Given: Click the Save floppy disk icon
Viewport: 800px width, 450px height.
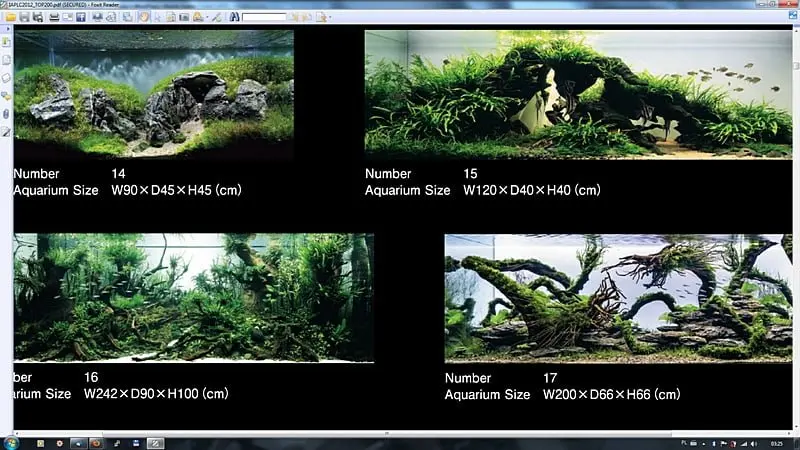Looking at the screenshot, I should click(x=24, y=17).
